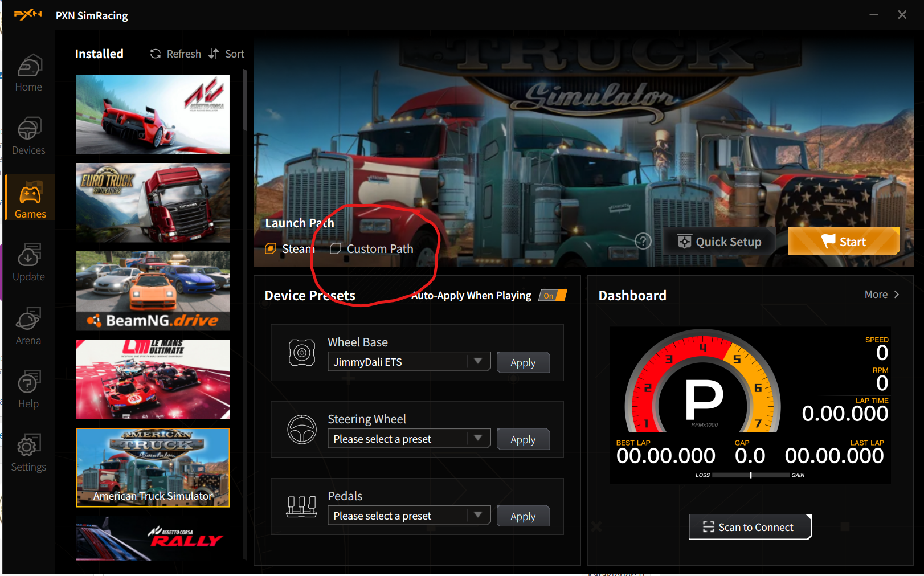The width and height of the screenshot is (924, 576).
Task: Select the Steam launch path checkbox
Action: (271, 248)
